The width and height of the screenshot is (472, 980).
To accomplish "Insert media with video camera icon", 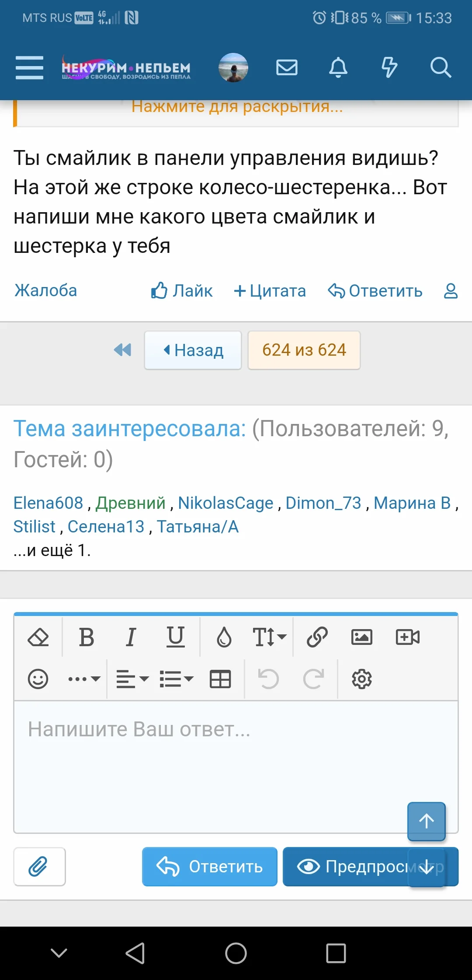I will coord(407,637).
